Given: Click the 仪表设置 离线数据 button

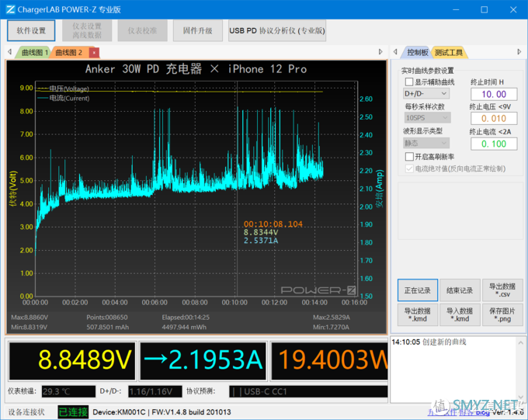Looking at the screenshot, I should (x=87, y=30).
